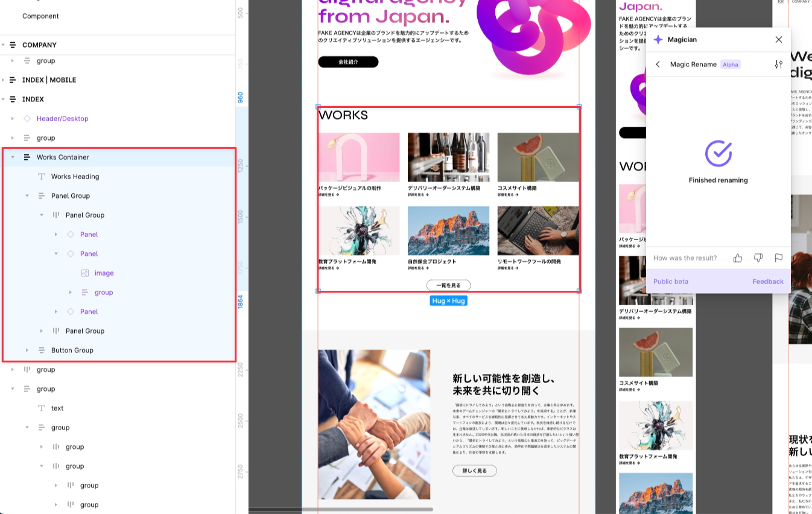Select the ink splash education thumbnail in desktop grid
This screenshot has height=514, width=812.
359,230
